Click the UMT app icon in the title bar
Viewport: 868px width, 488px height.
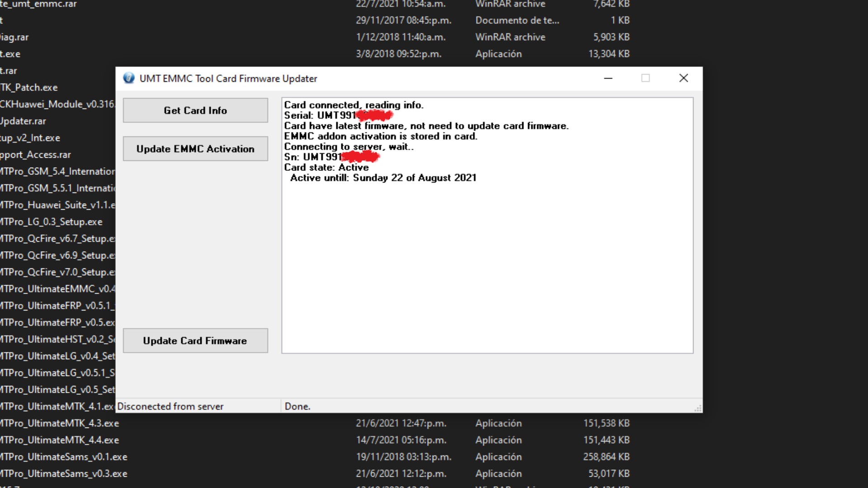click(129, 78)
